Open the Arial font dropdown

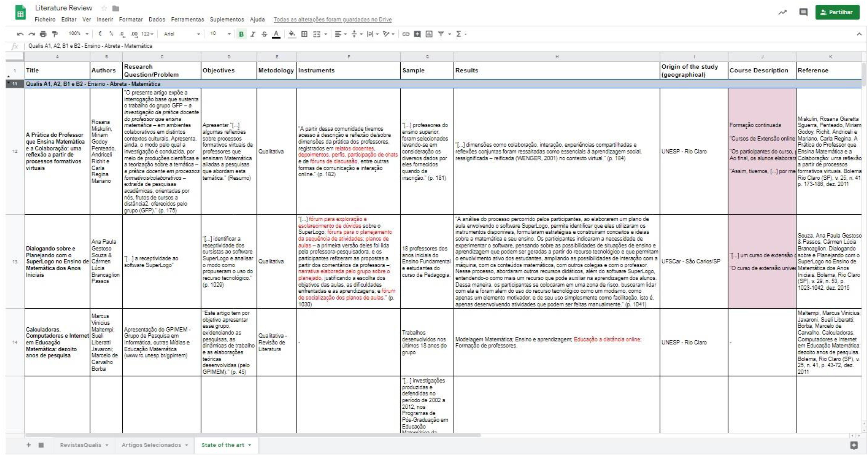pos(182,34)
